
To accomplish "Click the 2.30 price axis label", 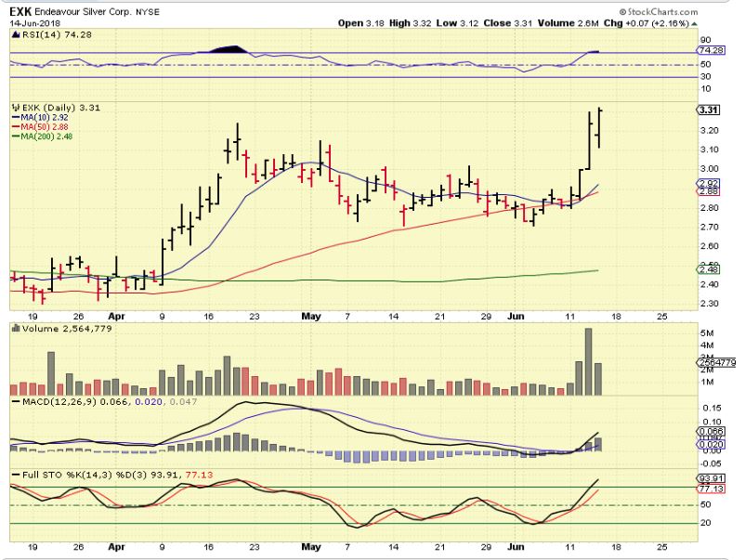I will click(x=710, y=304).
